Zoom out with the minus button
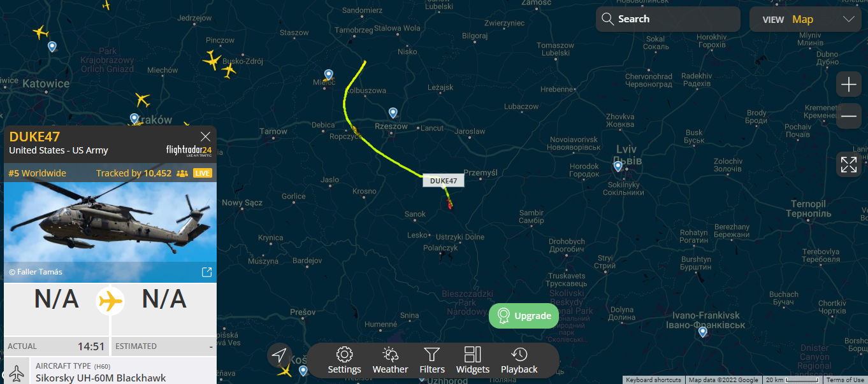Screen dimensions: 868x384 coord(849,117)
